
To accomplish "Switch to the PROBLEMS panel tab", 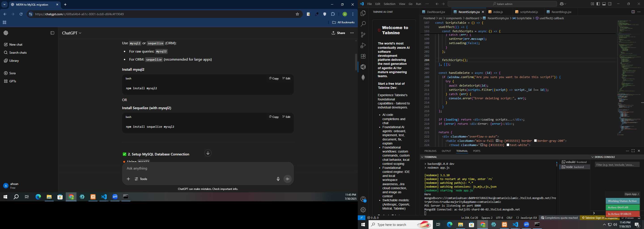I will click(430, 151).
